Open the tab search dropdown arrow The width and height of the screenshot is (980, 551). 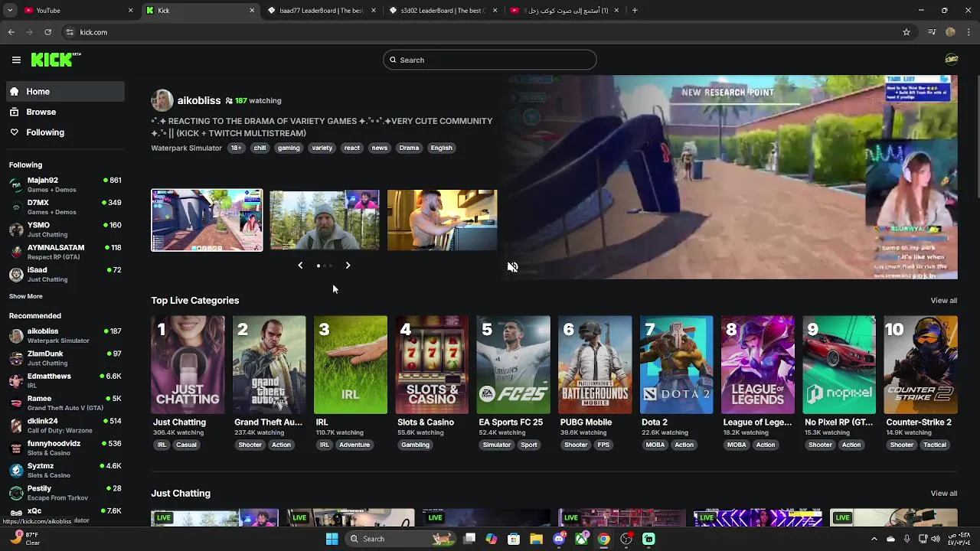(x=10, y=11)
